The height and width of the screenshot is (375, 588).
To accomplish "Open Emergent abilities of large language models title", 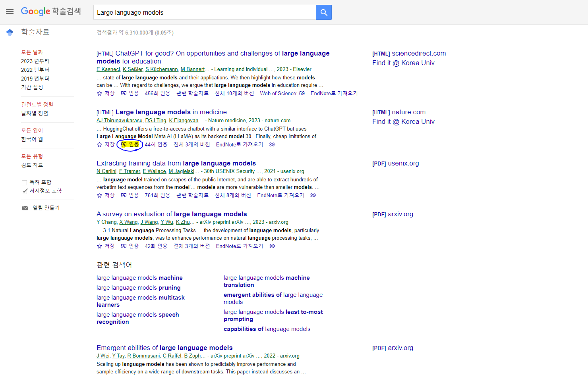I will (164, 348).
